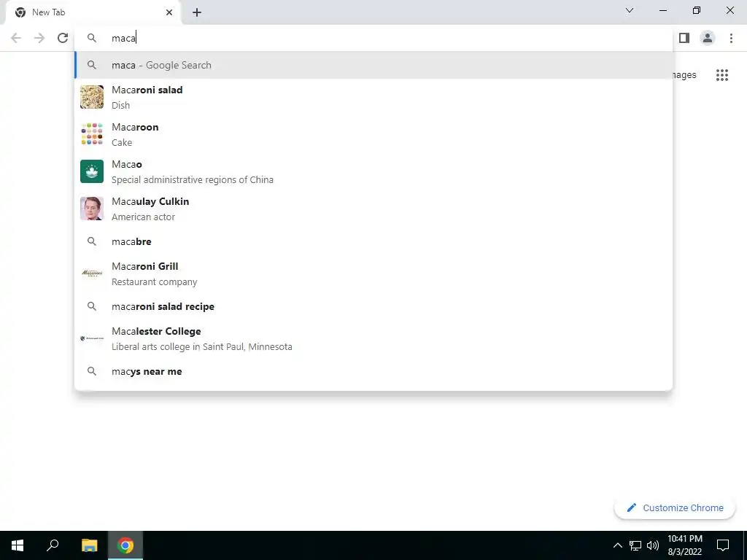
Task: Pick the Macaulay Culkin suggestion
Action: tap(373, 209)
